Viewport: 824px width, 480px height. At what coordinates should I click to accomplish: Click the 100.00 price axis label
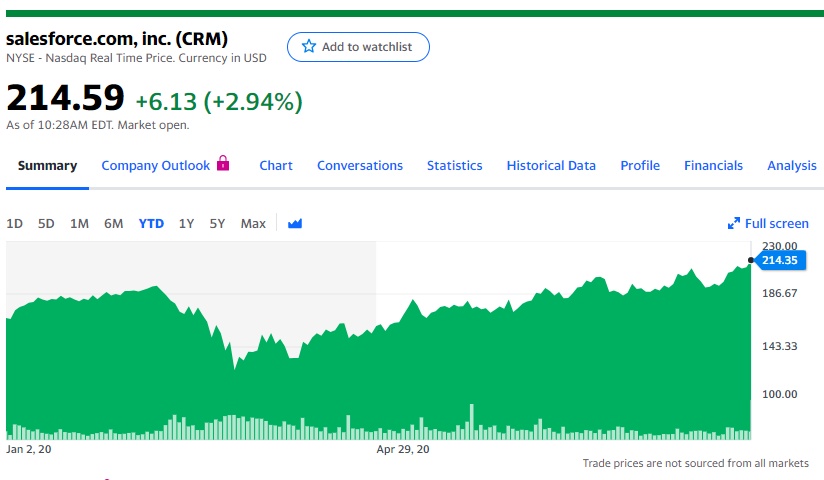[780, 394]
